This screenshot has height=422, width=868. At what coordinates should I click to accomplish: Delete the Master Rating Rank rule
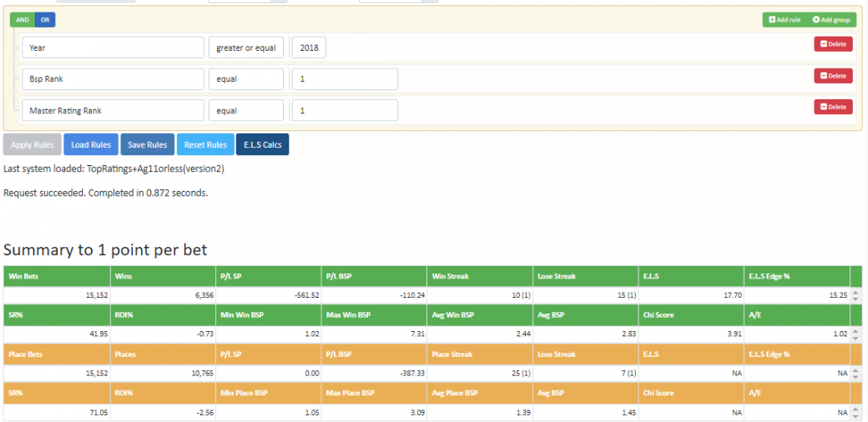point(833,107)
